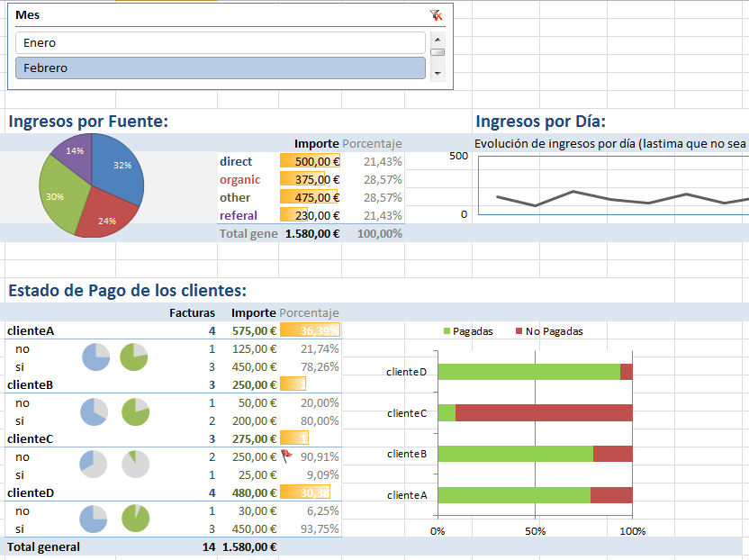Clear the Mes slicer filter

pyautogui.click(x=436, y=15)
